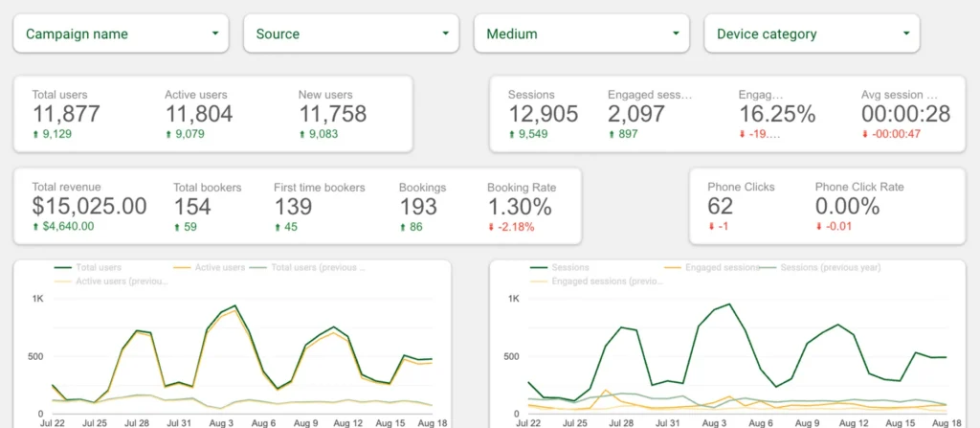Click Aug 3 axis label in users chart
Screen dimensions: 980x428
(x=223, y=423)
